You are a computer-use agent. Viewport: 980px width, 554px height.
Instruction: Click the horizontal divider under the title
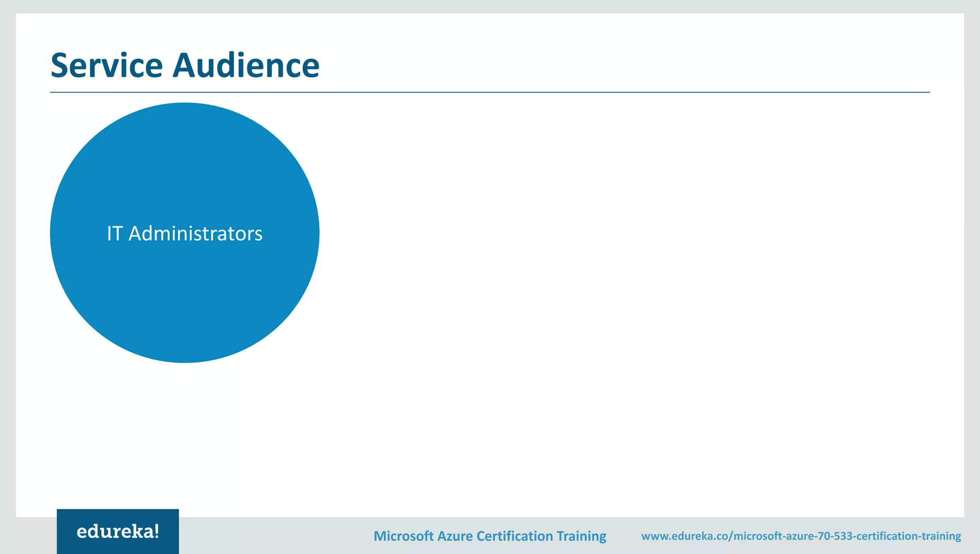(490, 92)
